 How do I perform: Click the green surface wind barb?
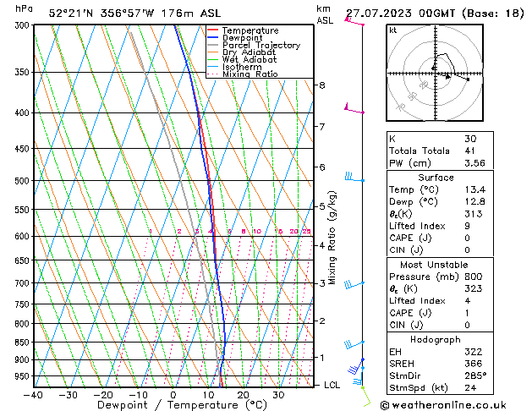tap(366, 397)
